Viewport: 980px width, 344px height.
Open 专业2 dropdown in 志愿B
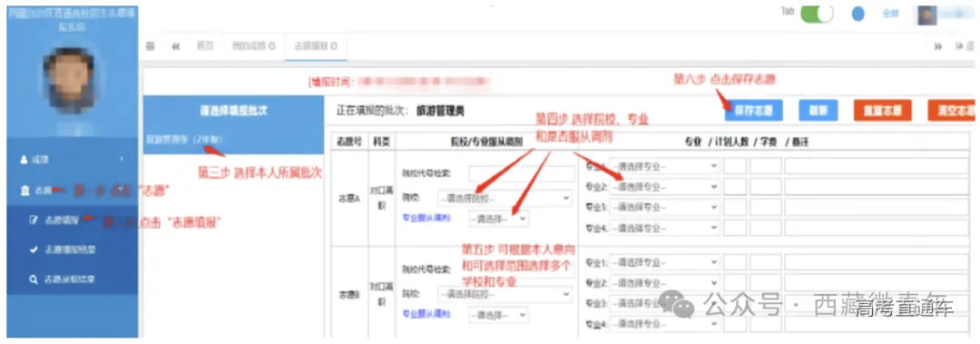(665, 282)
